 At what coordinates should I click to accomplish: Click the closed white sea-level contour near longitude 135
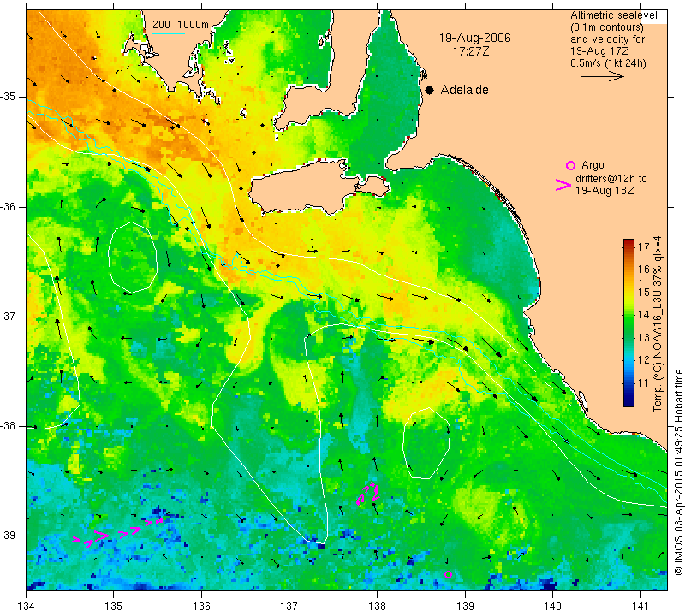133,258
